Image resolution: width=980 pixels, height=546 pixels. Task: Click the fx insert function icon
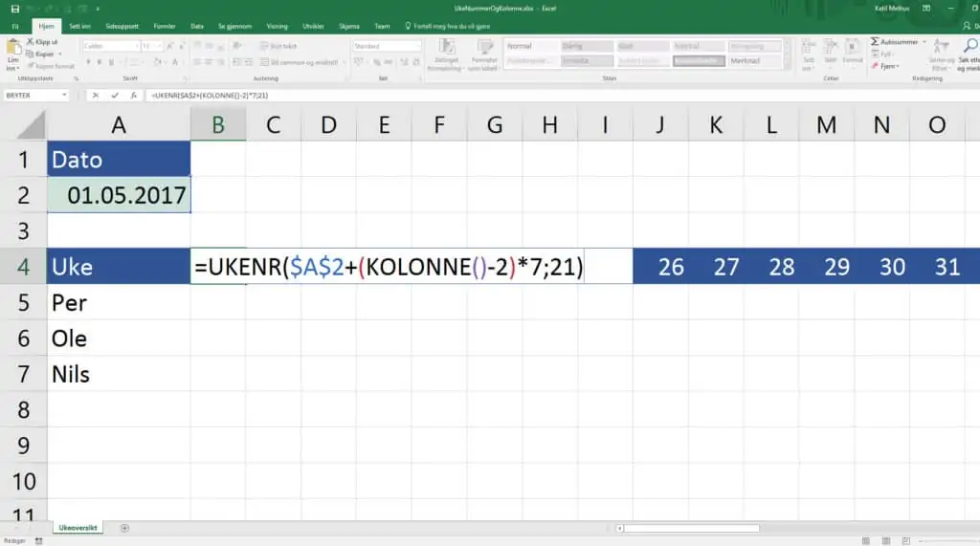tap(133, 95)
